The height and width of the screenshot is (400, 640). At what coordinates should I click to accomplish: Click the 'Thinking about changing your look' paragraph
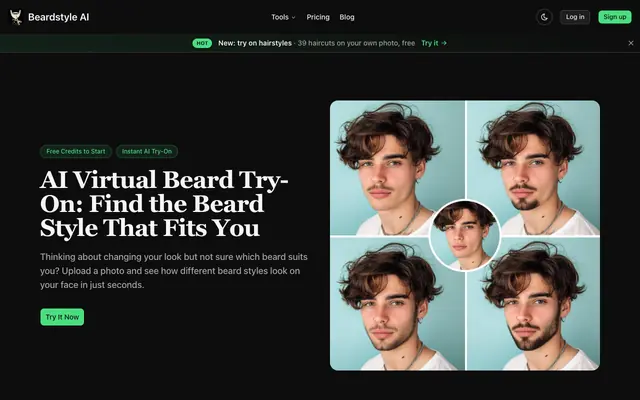coord(174,271)
